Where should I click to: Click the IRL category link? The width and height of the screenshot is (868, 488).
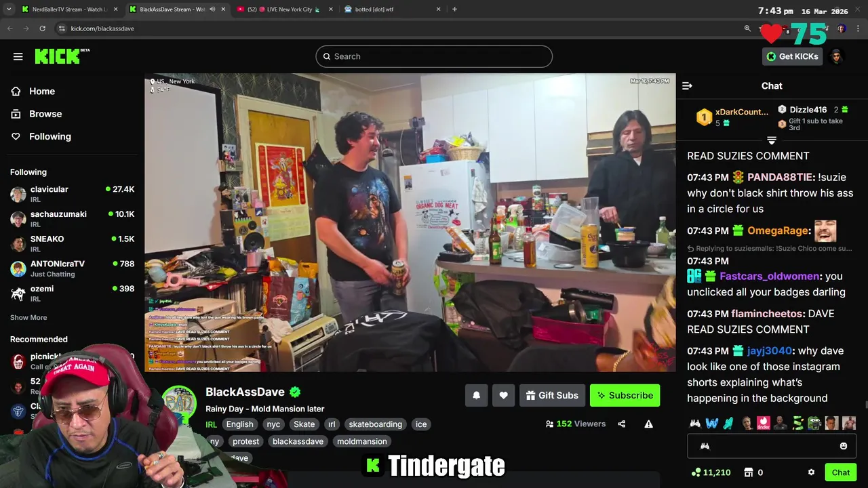click(x=211, y=424)
